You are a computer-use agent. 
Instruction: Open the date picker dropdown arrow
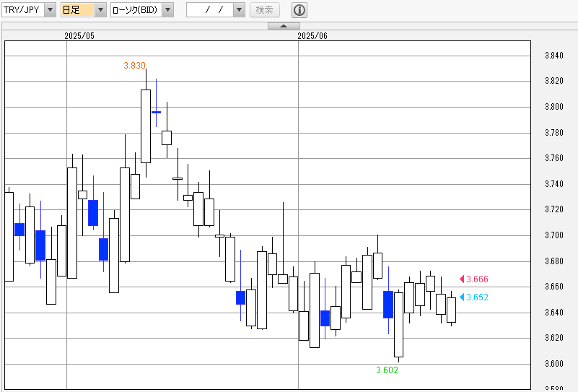[x=240, y=10]
